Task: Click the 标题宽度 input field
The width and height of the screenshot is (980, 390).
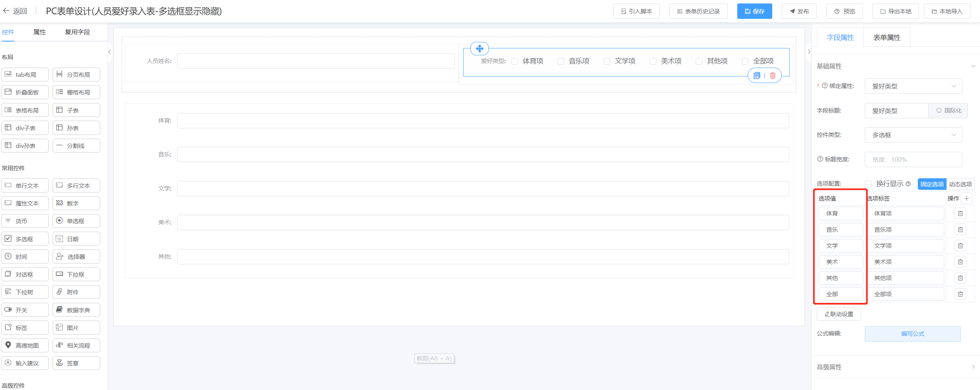Action: coord(913,159)
